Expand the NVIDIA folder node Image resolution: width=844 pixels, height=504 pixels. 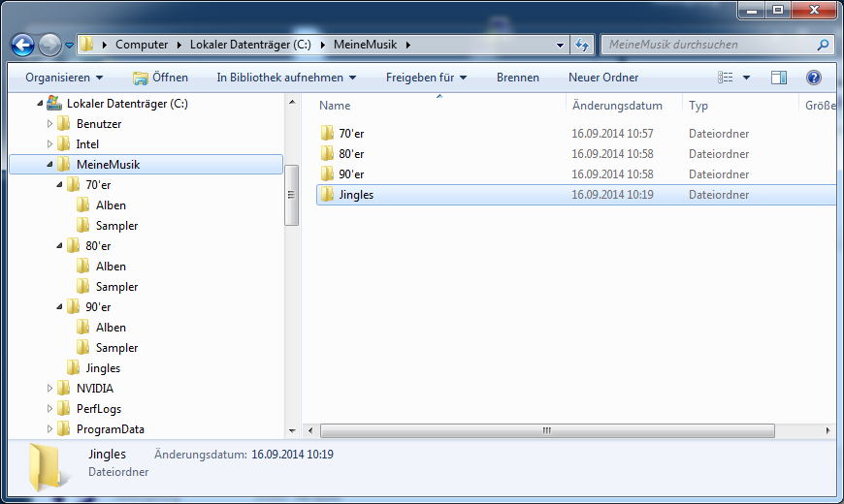click(x=49, y=389)
